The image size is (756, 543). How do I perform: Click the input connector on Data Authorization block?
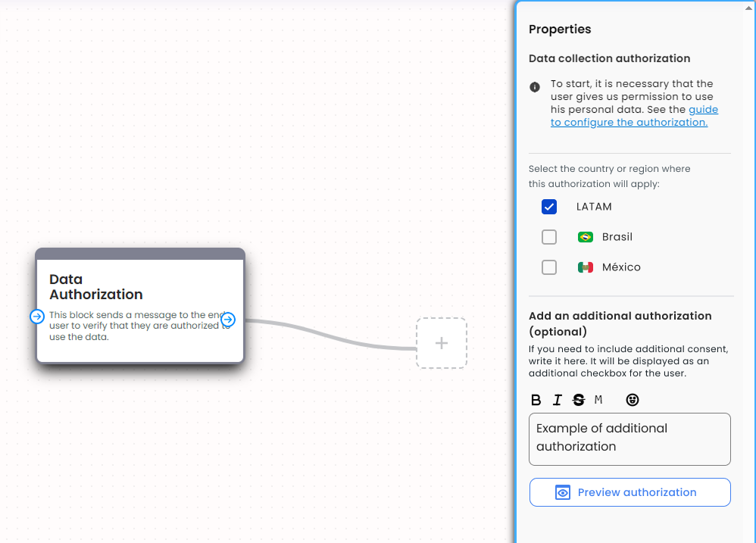37,317
